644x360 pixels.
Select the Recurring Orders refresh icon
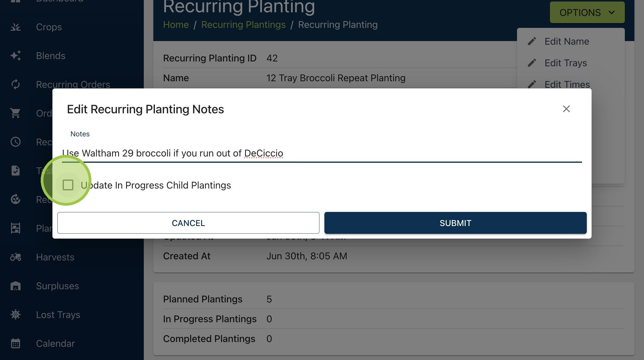click(15, 85)
